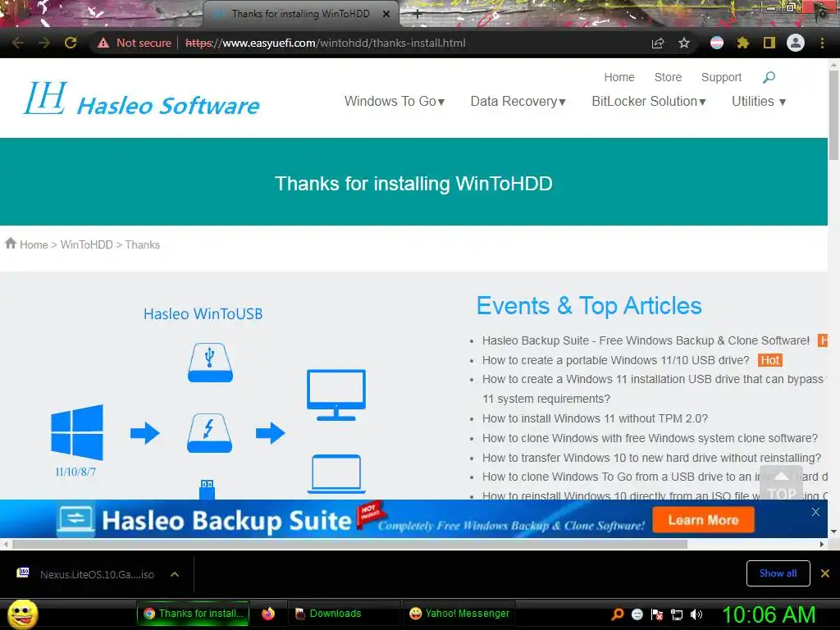Open the Hasleo WinToUSB heading link
Image resolution: width=840 pixels, height=630 pixels.
coord(203,314)
